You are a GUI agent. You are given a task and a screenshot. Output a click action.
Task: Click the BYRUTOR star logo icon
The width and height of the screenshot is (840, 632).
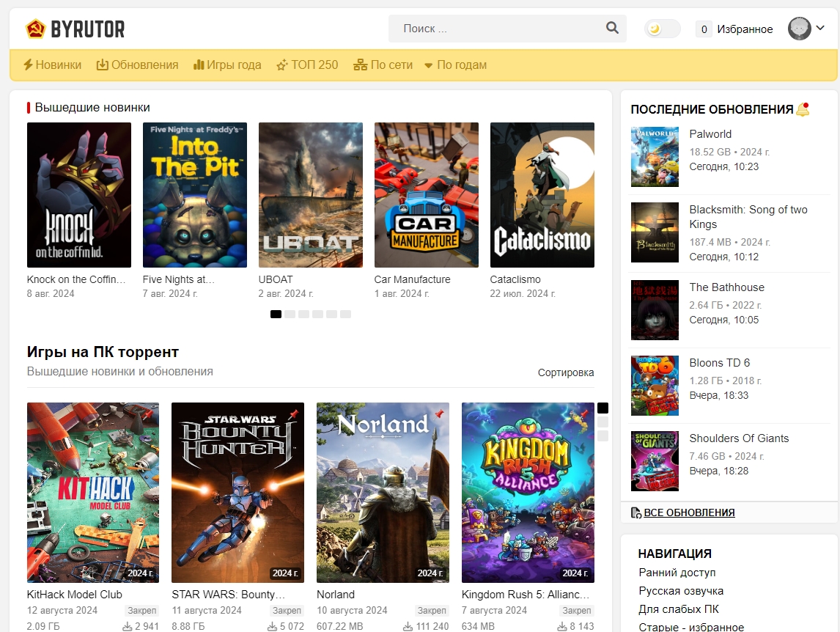coord(36,29)
